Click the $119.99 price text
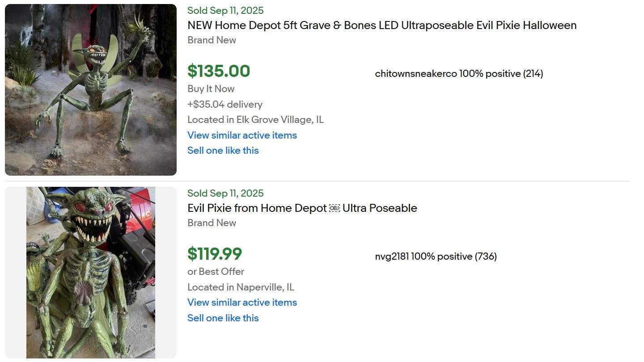Image resolution: width=644 pixels, height=362 pixels. click(x=215, y=254)
